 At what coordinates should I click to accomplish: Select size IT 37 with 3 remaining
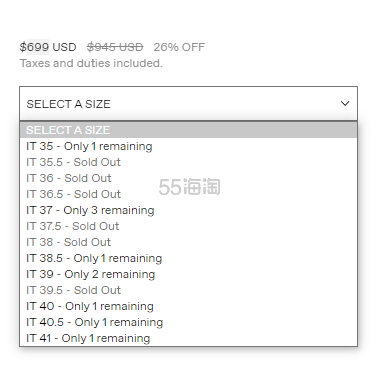pos(188,210)
